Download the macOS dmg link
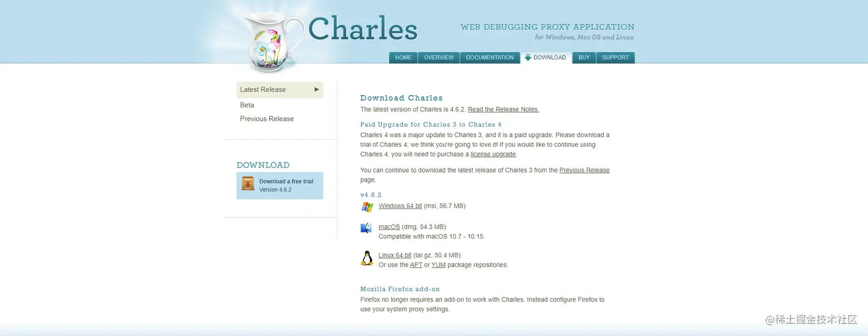The height and width of the screenshot is (336, 868). 389,227
